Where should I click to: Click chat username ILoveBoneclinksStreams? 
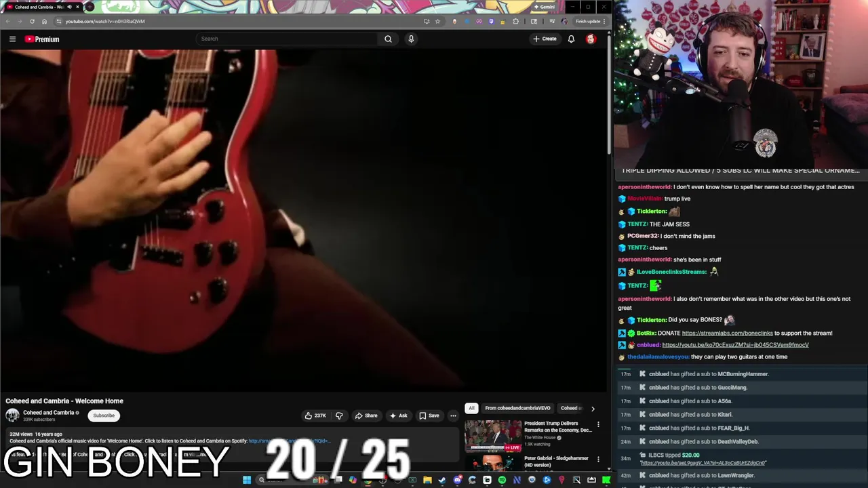(x=671, y=272)
